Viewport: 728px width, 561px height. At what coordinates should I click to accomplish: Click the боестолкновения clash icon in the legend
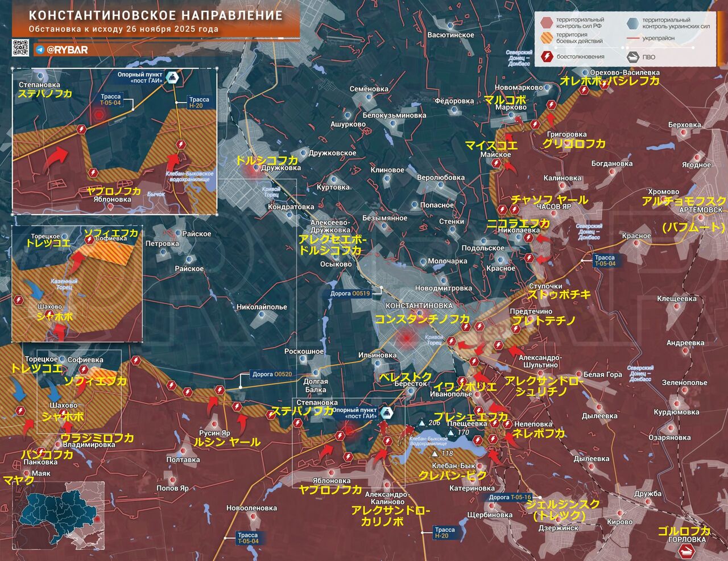(547, 56)
